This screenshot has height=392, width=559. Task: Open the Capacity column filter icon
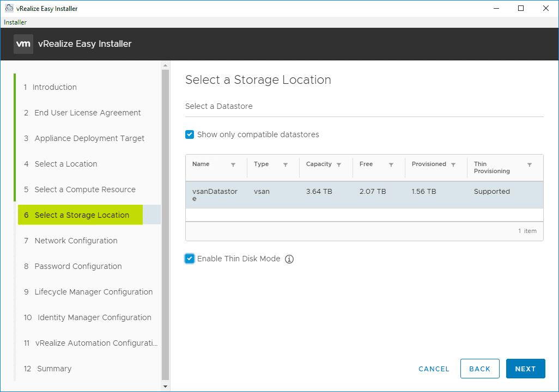339,165
